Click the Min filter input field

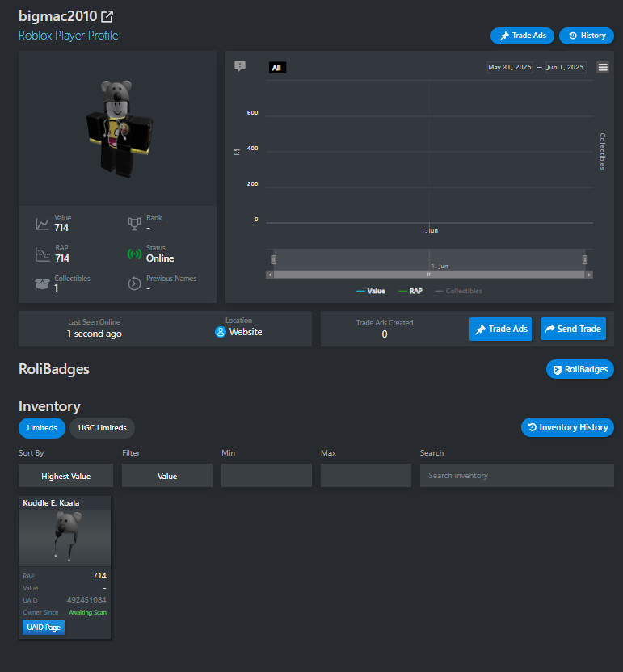point(267,475)
